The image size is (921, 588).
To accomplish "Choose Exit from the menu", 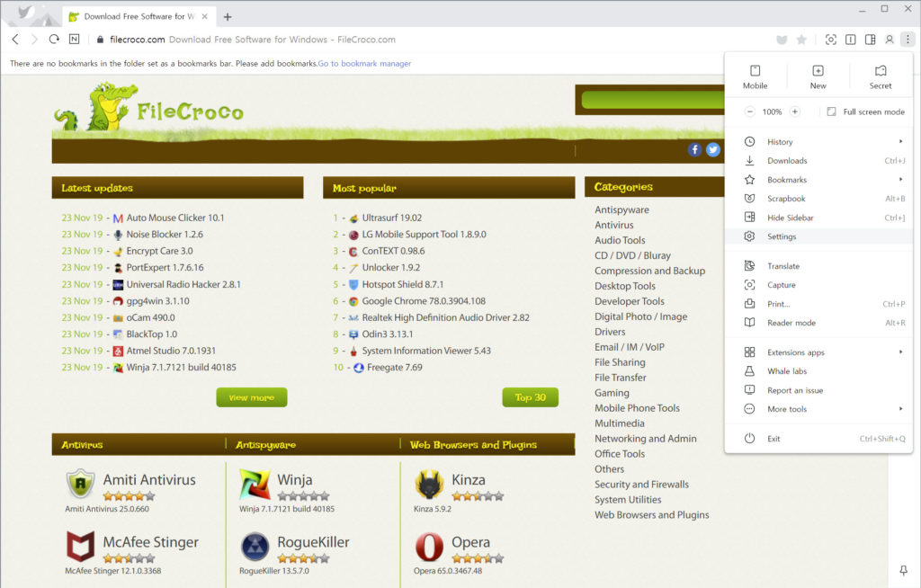I will 818,439.
